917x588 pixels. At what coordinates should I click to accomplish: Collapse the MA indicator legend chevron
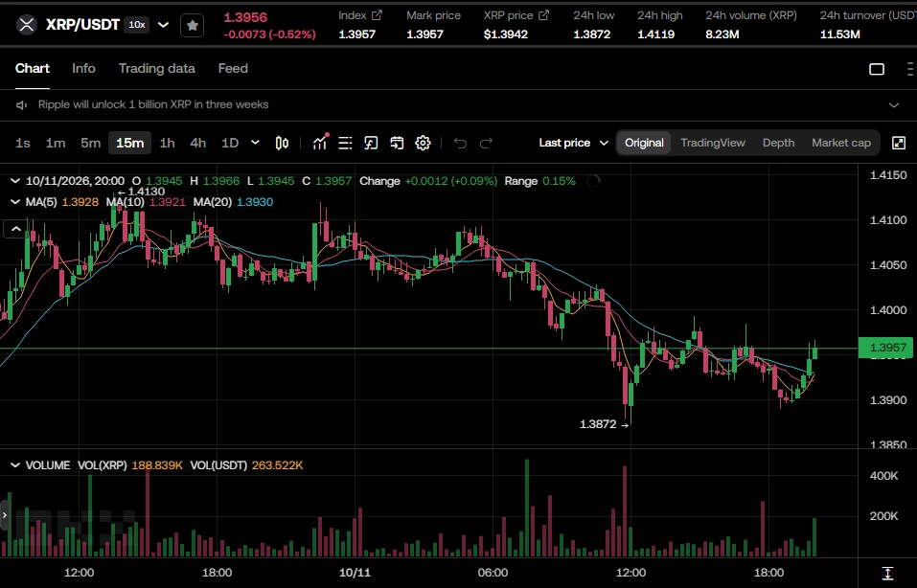click(15, 202)
